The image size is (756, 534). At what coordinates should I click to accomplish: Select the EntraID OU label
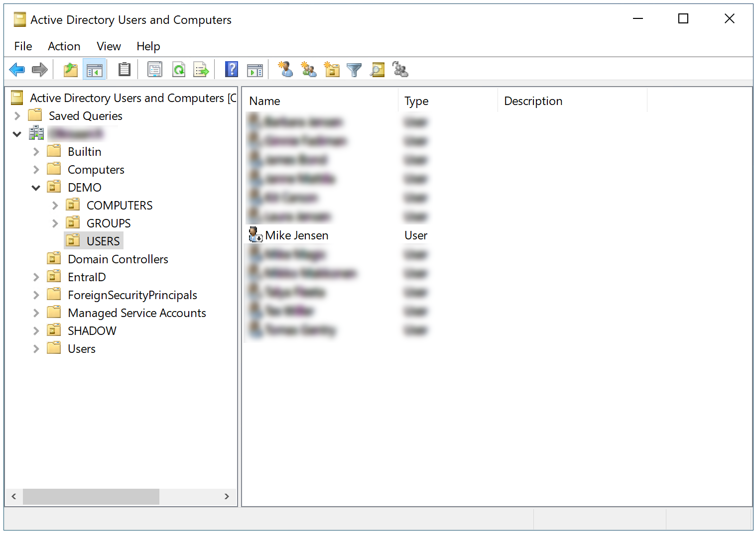point(87,277)
